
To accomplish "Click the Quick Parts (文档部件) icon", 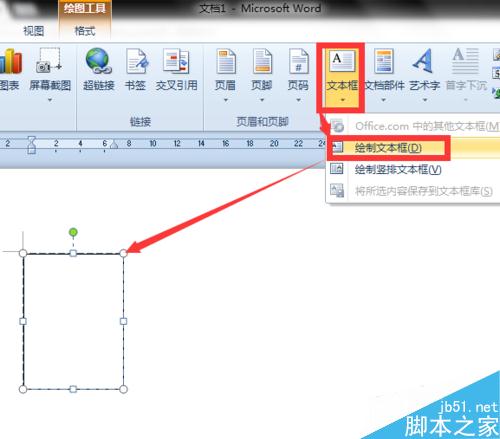I will [384, 61].
